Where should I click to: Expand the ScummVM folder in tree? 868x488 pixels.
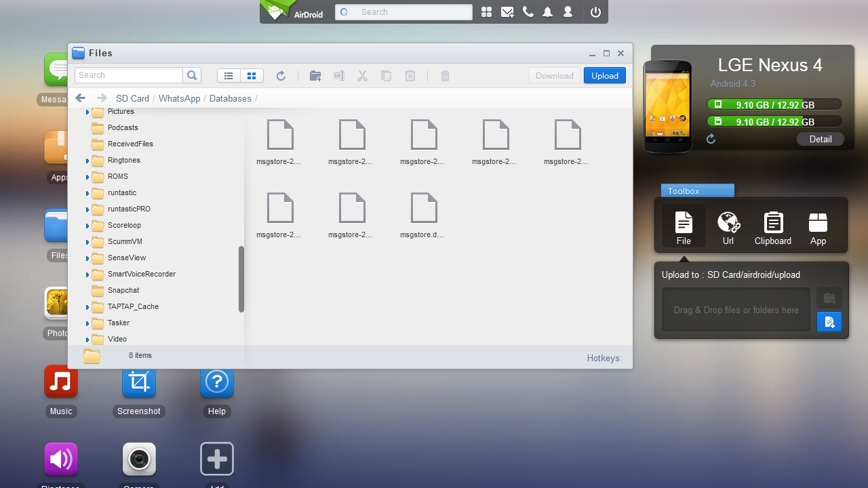click(87, 243)
